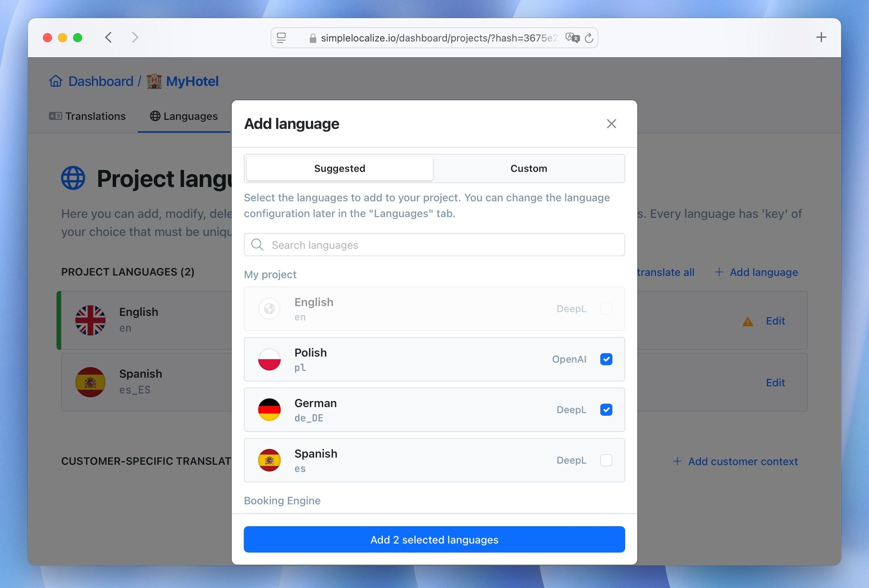
Task: Uncheck the German language checkbox
Action: point(606,410)
